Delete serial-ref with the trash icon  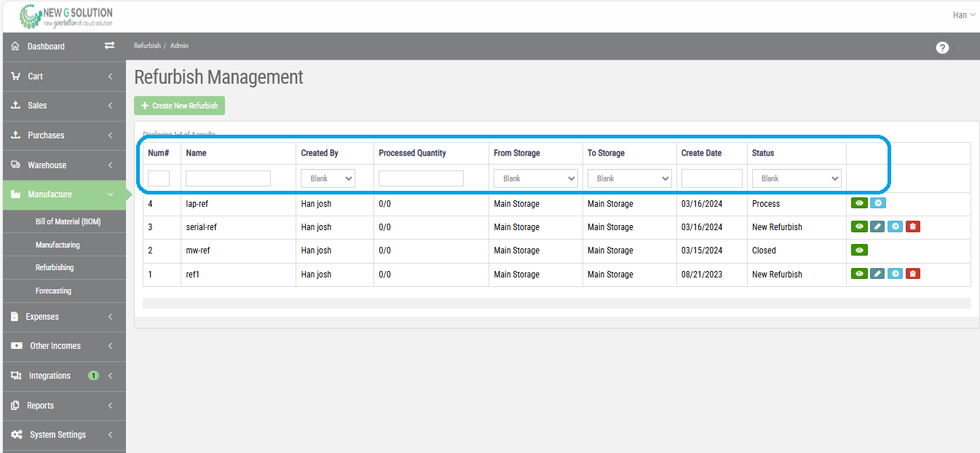point(913,227)
